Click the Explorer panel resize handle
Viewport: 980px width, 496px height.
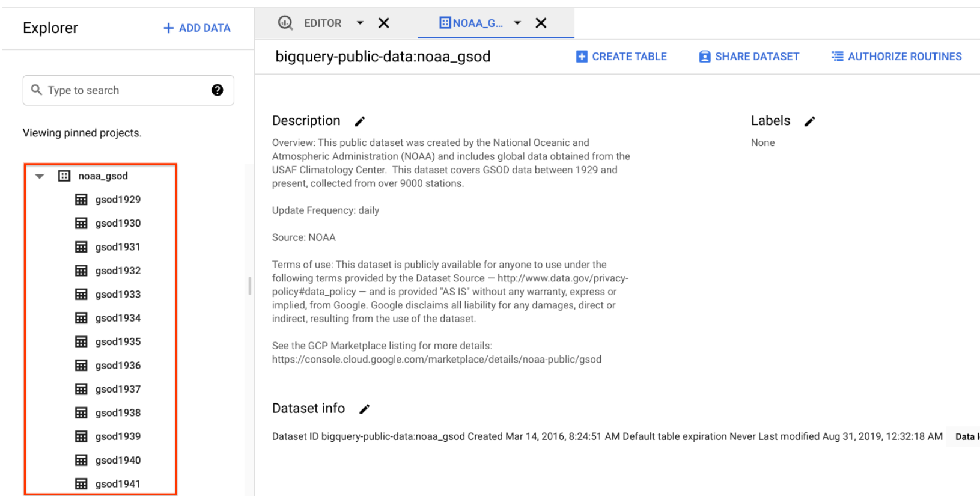pyautogui.click(x=250, y=286)
